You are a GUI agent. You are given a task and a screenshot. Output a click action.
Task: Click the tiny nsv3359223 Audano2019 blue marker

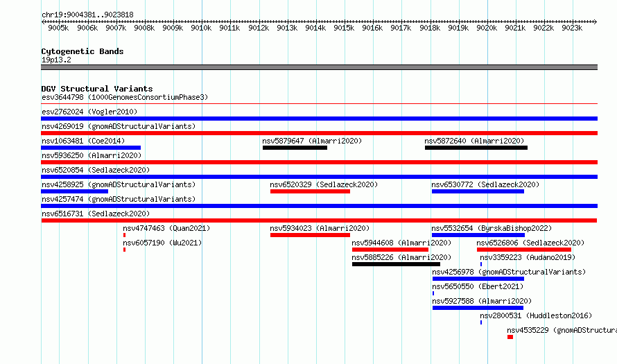[x=481, y=264]
